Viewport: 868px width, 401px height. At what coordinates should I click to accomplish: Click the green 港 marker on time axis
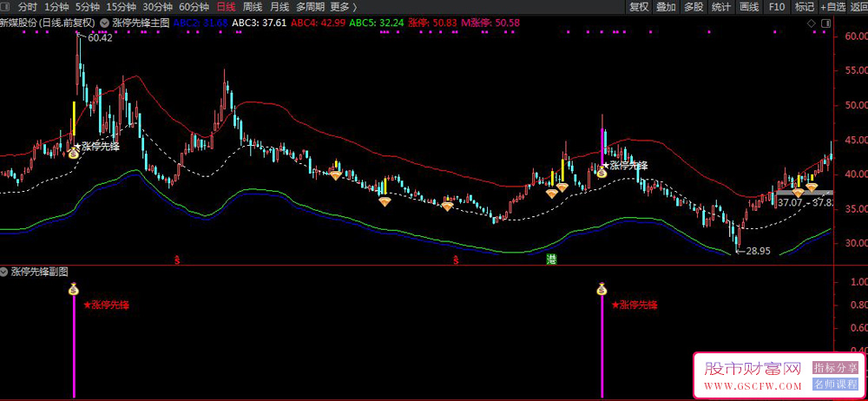[551, 260]
